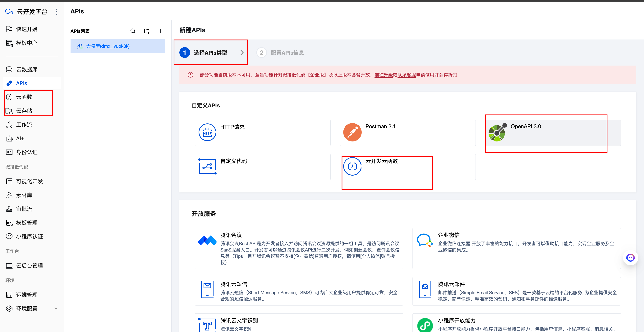This screenshot has width=644, height=332.
Task: Click the 云后台管理 laptop icon
Action: point(9,265)
